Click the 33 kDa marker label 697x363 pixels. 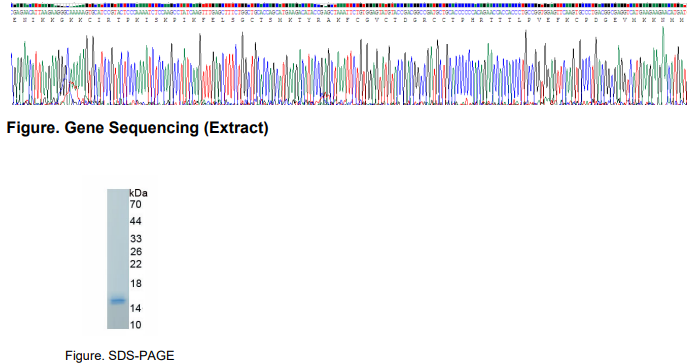136,239
